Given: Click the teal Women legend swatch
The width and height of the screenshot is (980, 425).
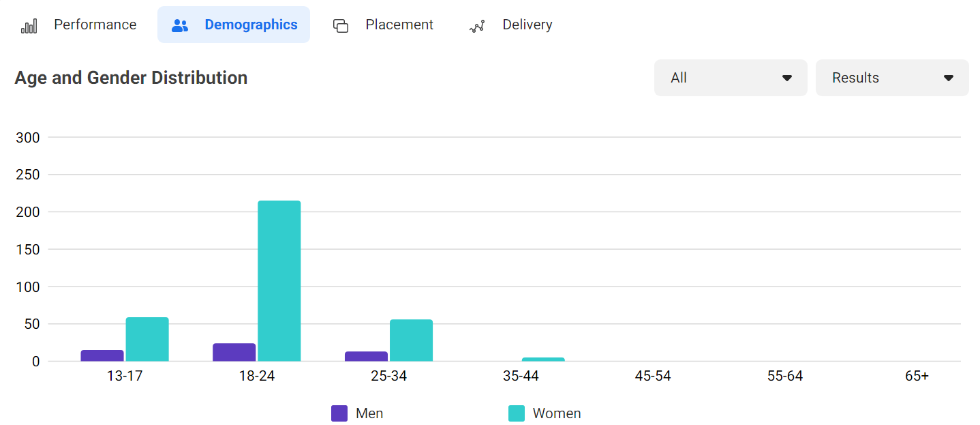Looking at the screenshot, I should (517, 413).
